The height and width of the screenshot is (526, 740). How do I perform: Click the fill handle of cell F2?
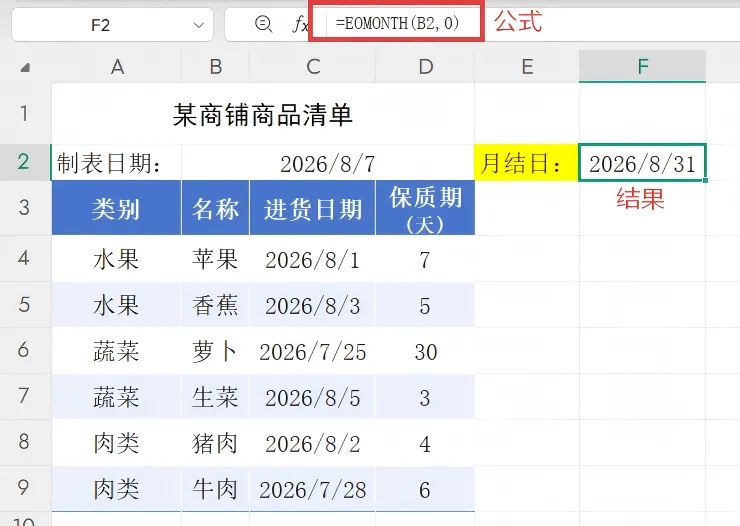pos(705,180)
